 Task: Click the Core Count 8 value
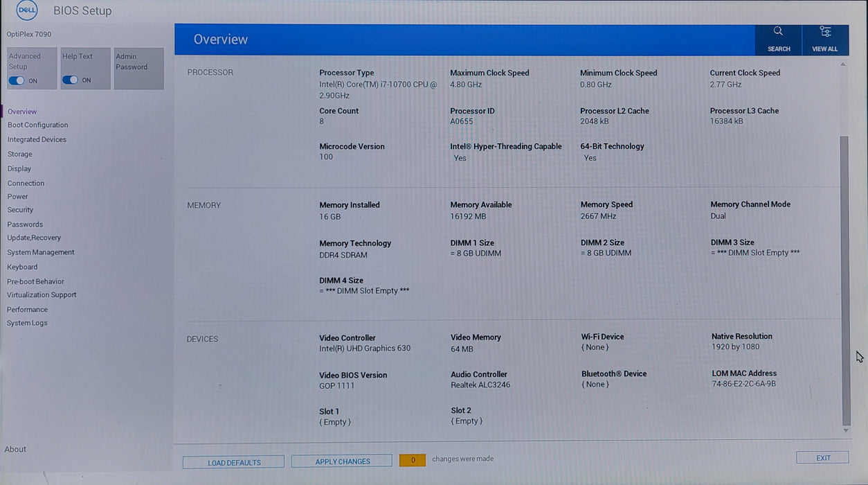pos(322,122)
